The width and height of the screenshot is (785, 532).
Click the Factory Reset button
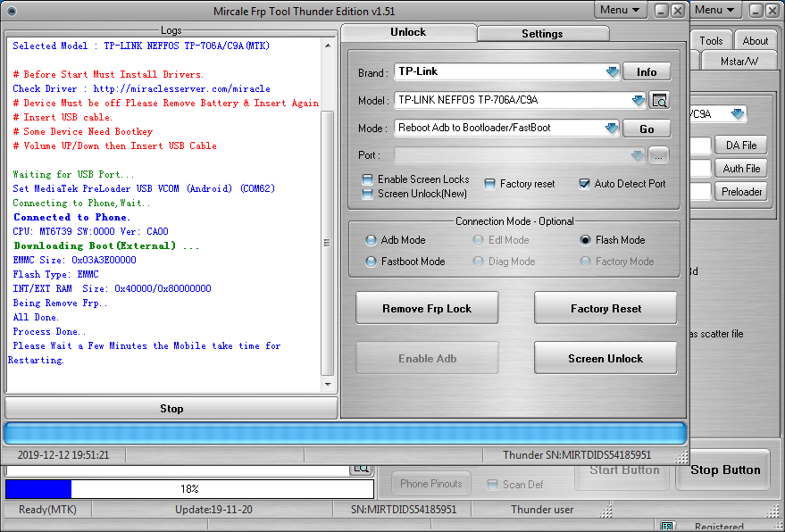[x=605, y=308]
